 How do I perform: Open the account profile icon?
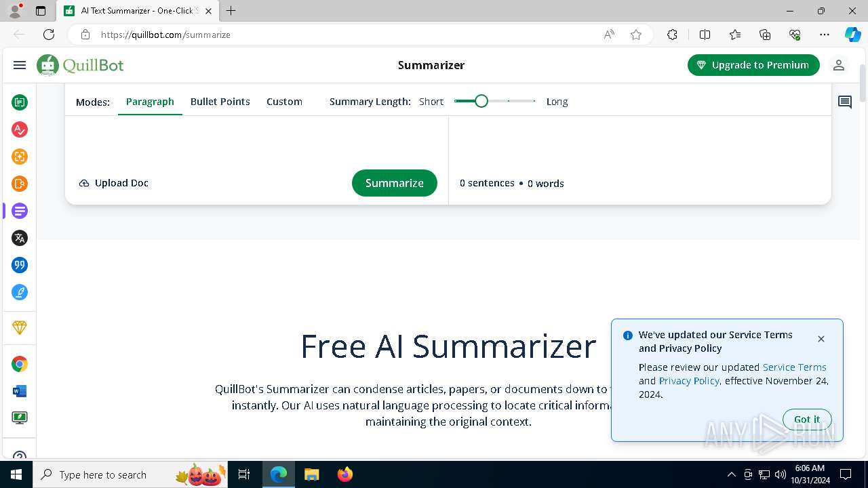tap(839, 65)
